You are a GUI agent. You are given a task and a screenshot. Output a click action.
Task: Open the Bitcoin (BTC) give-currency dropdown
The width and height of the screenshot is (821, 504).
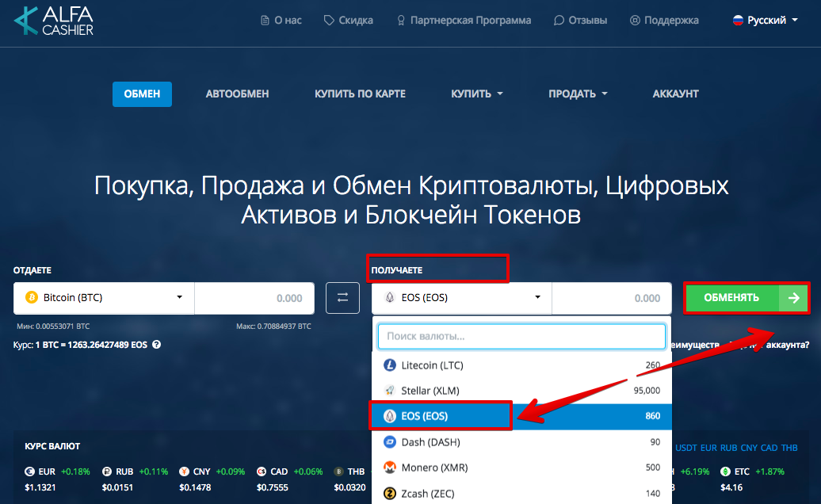click(104, 298)
